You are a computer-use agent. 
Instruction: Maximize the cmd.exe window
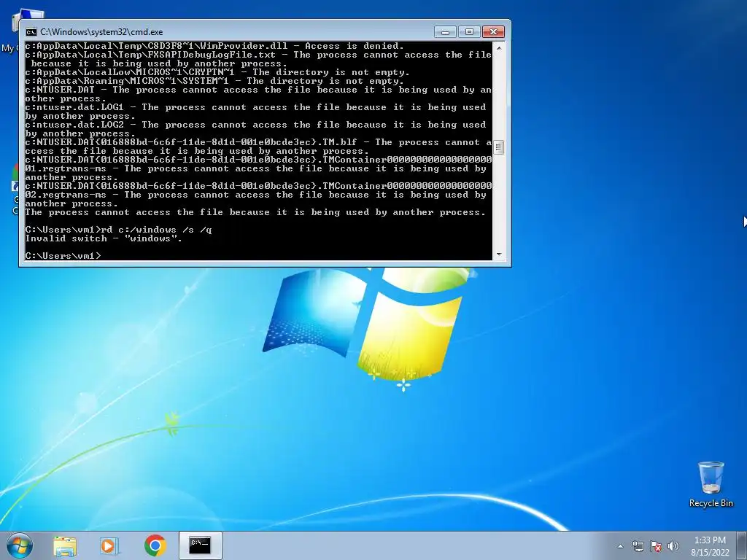[x=469, y=31]
